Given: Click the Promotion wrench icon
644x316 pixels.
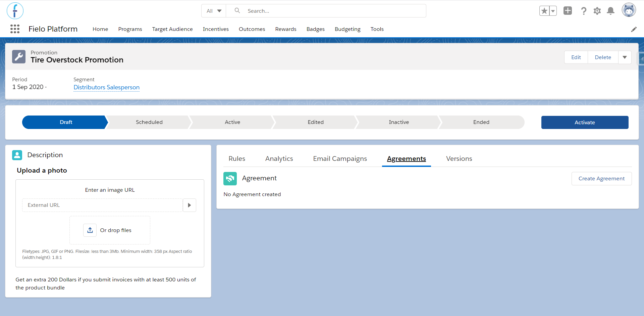Looking at the screenshot, I should tap(19, 56).
